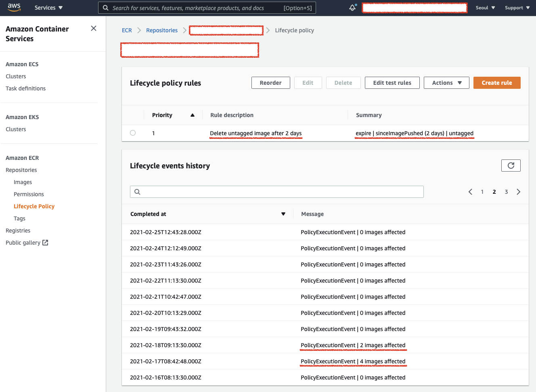Click the Message column header

[312, 214]
